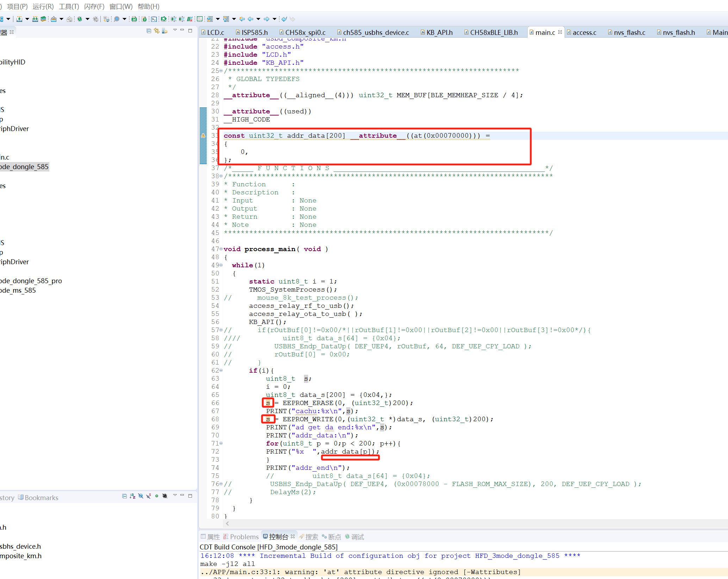Collapse the while(1) fold at line 49

[221, 265]
